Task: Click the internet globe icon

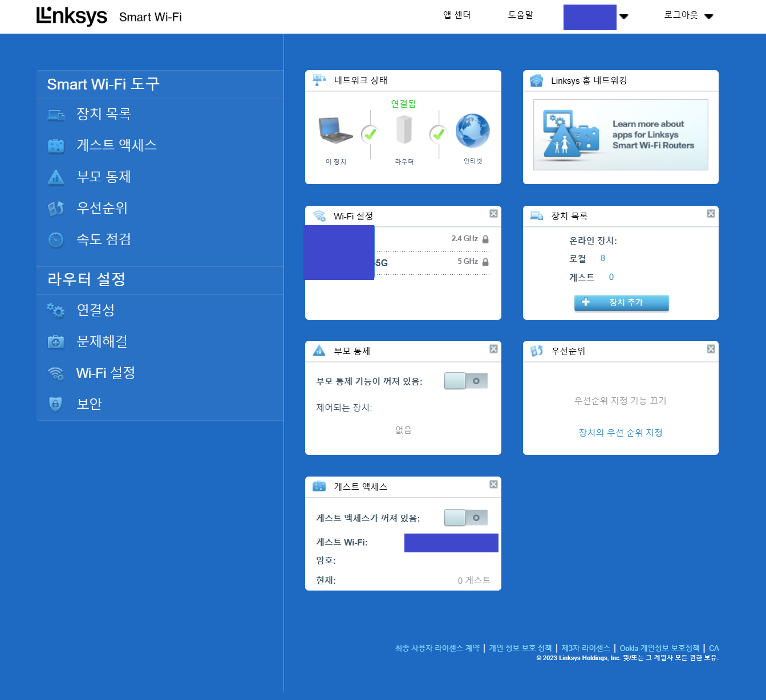Action: (x=472, y=131)
